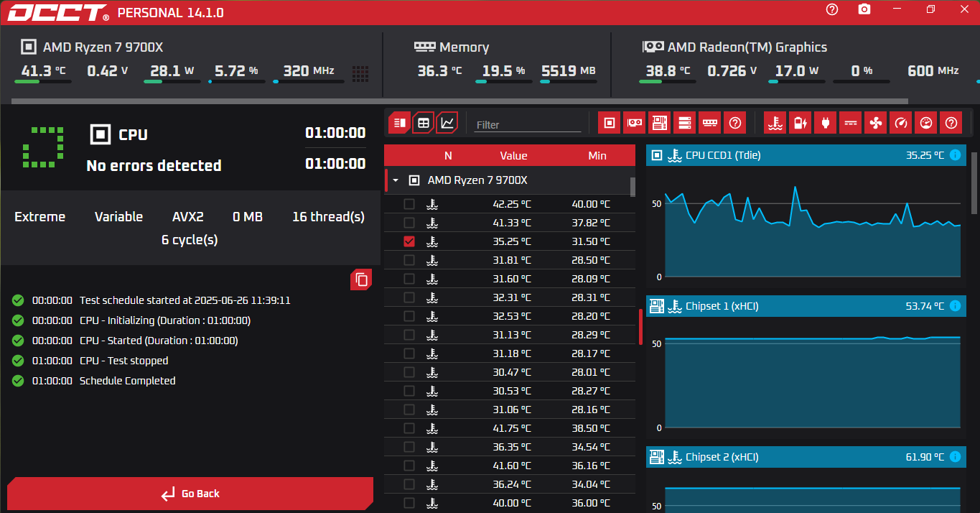Take a screenshot with the camera icon
The height and width of the screenshot is (513, 980).
coord(865,9)
